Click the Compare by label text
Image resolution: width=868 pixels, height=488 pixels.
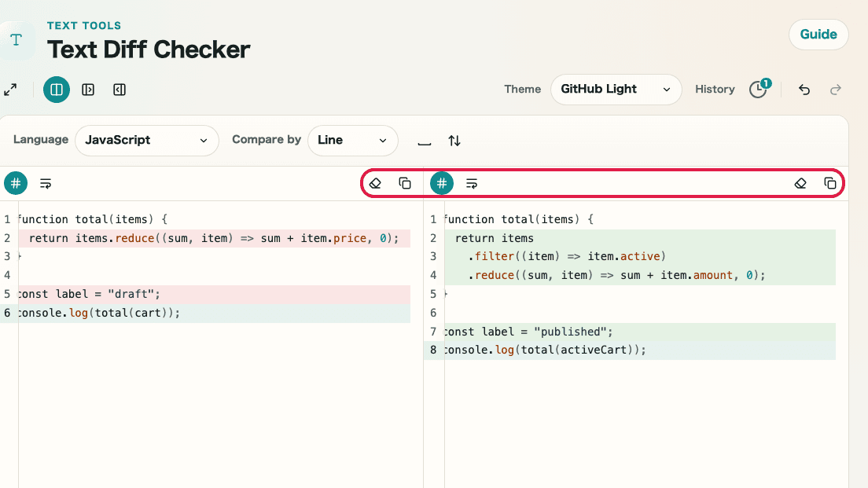(x=267, y=139)
